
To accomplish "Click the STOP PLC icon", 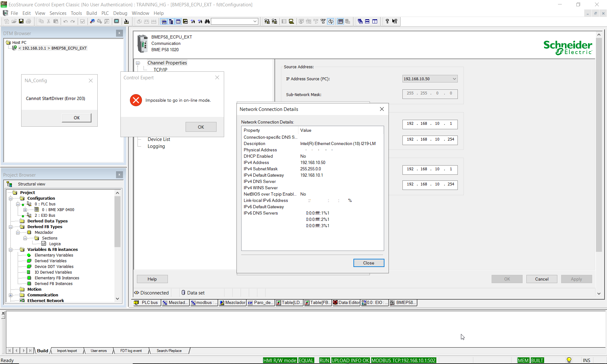I will 323,21.
